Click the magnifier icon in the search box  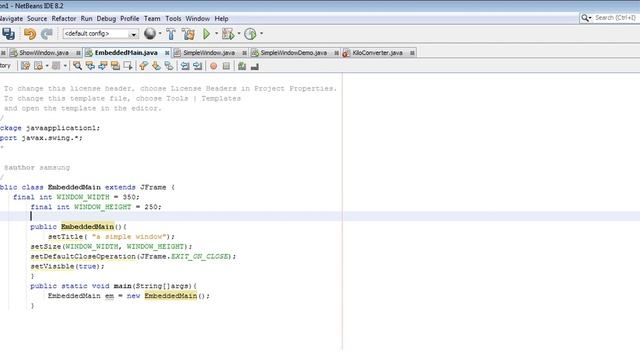(x=585, y=18)
